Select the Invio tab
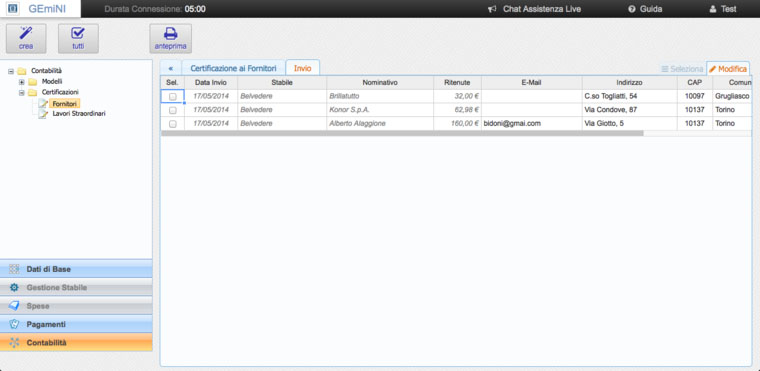The width and height of the screenshot is (760, 371). tap(302, 68)
